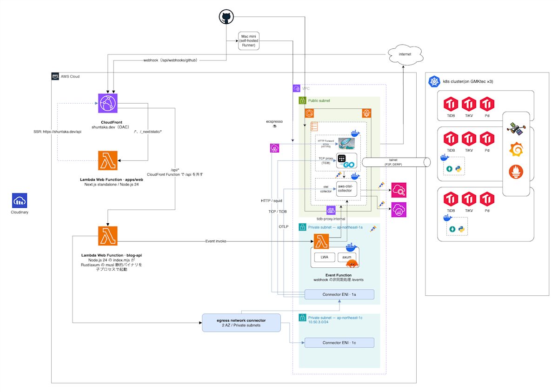Click the ap-northeast-1a subnet lock icon
558x392 pixels.
click(x=302, y=228)
